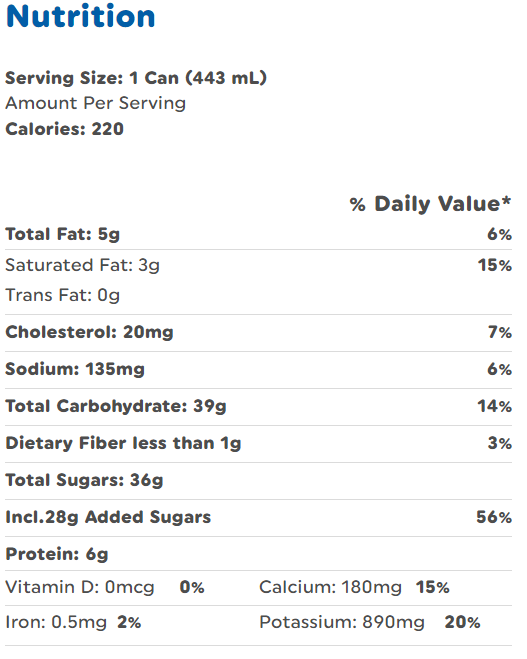Click the Calcium: 180mg entry
The height and width of the screenshot is (659, 527).
point(330,587)
